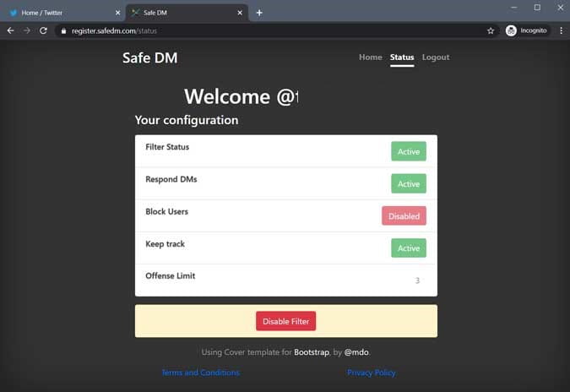Click the padlock site info icon
The height and width of the screenshot is (392, 570).
63,31
